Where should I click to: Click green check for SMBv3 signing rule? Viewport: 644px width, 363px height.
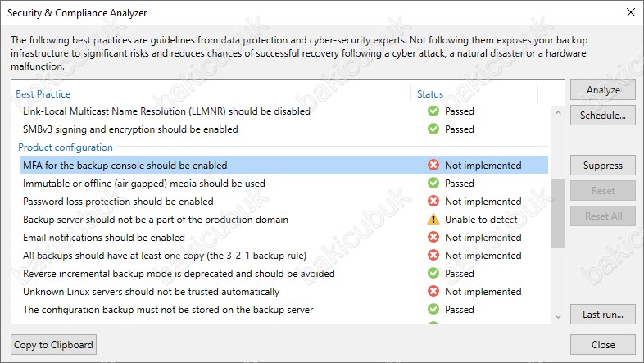[x=433, y=129]
